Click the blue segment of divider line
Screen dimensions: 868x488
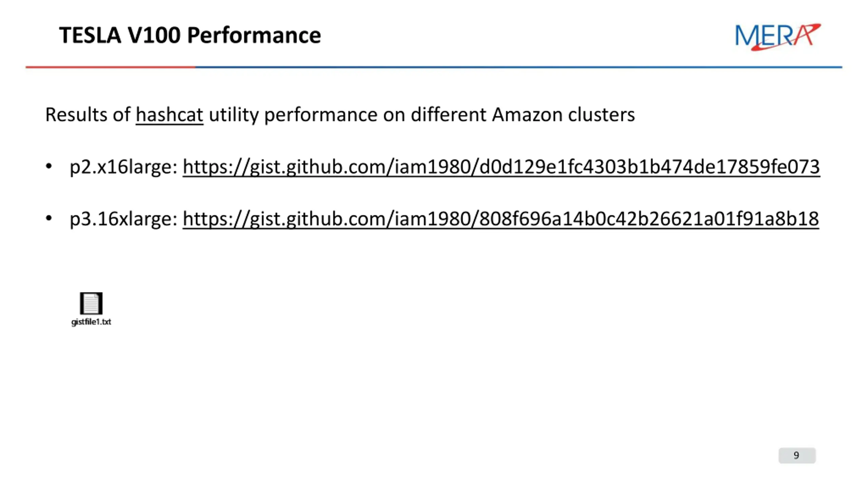(x=519, y=67)
